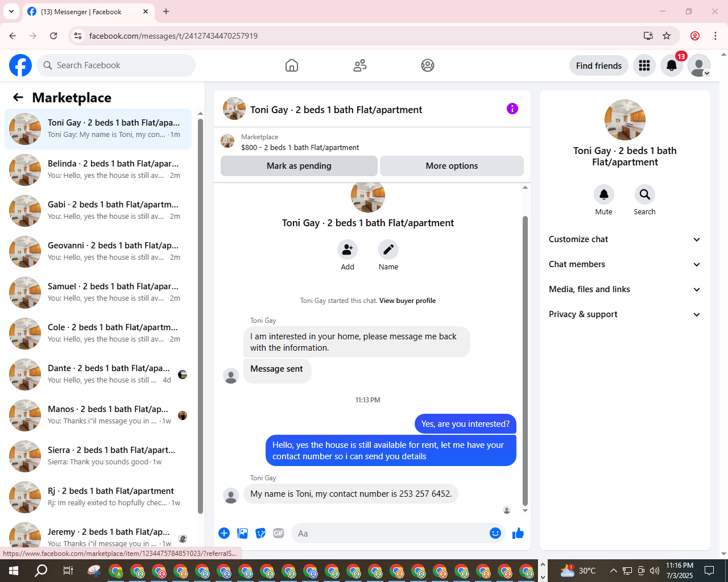728x582 pixels.
Task: Open Groups icon in top navigation
Action: (x=428, y=65)
